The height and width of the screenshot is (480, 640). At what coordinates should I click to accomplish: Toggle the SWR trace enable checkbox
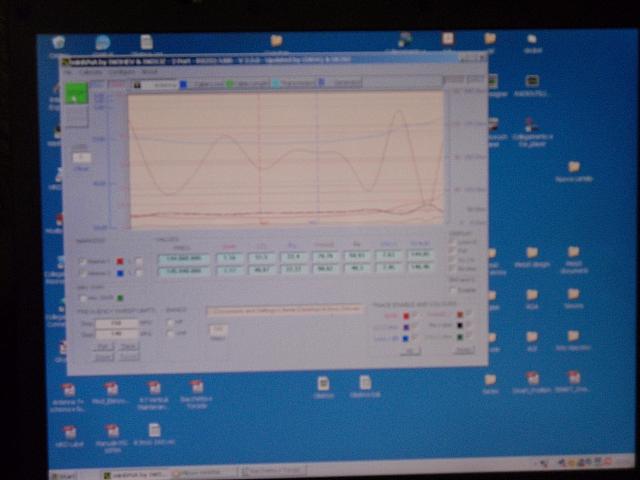click(x=414, y=316)
